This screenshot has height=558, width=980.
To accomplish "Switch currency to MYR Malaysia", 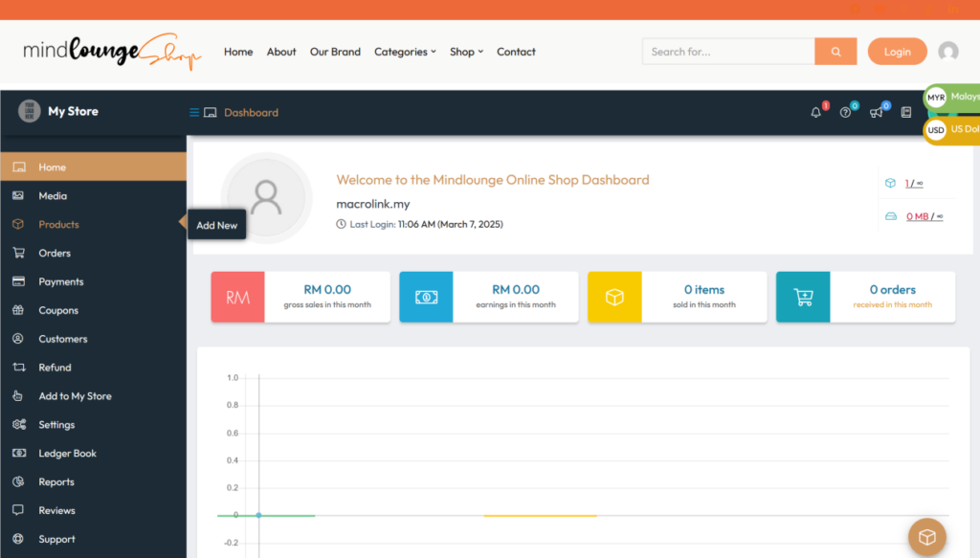I will (952, 97).
